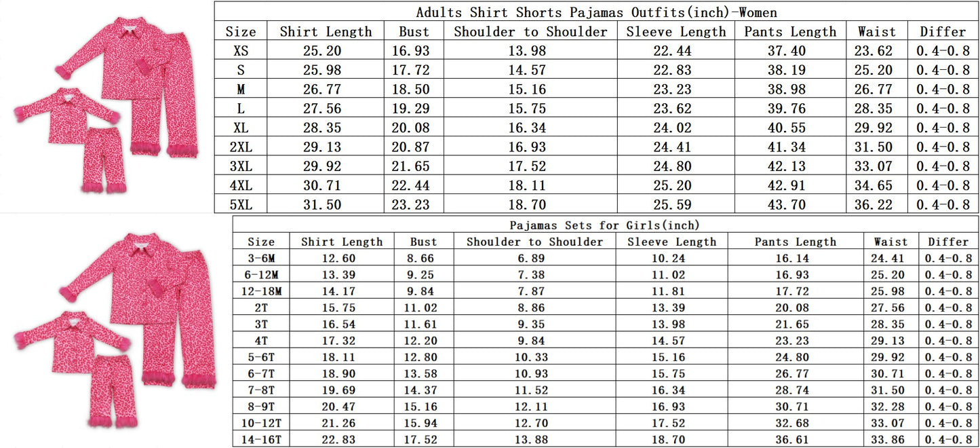Click the Adults Shirt Shorts Pajamas Outfits title
The width and height of the screenshot is (980, 448).
pyautogui.click(x=596, y=12)
